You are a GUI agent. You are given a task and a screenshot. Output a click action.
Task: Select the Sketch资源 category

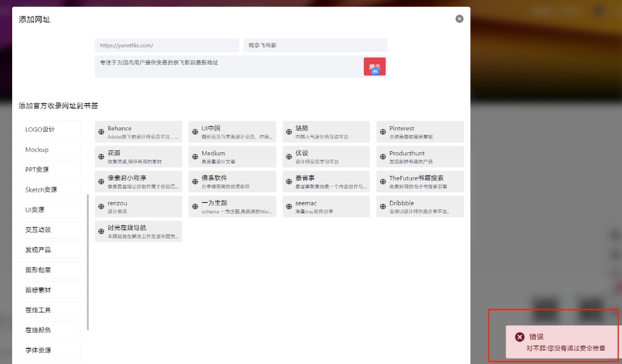click(50, 190)
